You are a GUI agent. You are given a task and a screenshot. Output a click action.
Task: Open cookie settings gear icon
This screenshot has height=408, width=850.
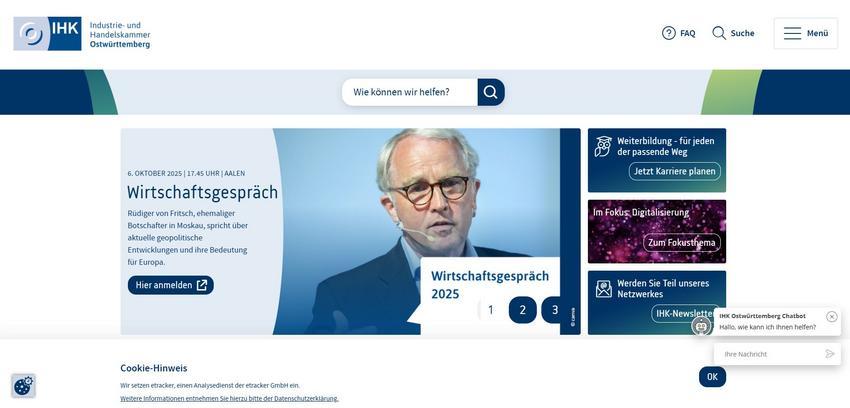coord(23,386)
